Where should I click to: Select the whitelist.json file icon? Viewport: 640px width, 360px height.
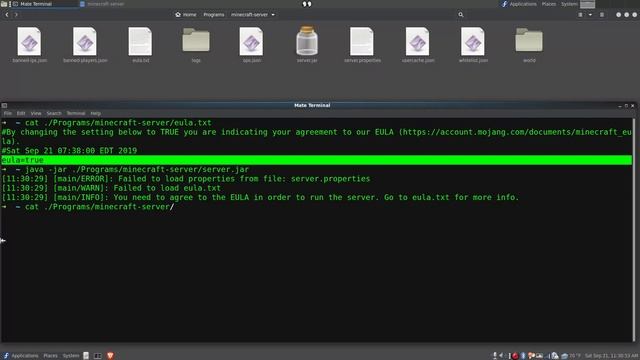(473, 41)
